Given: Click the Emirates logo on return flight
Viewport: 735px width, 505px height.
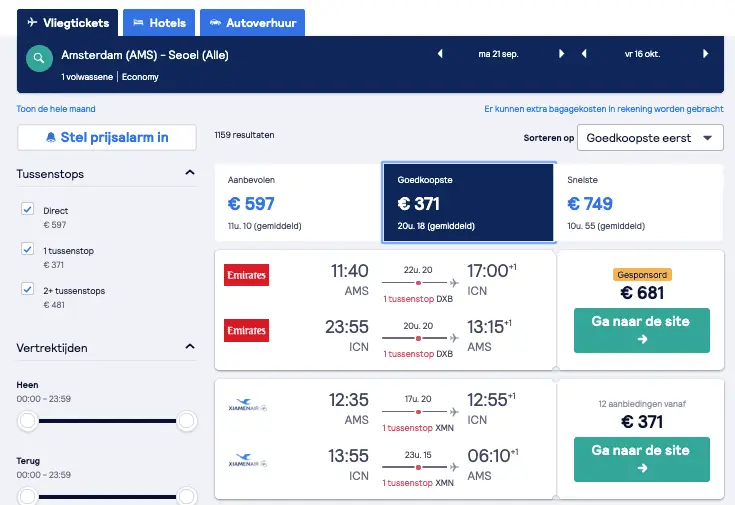Looking at the screenshot, I should 247,331.
